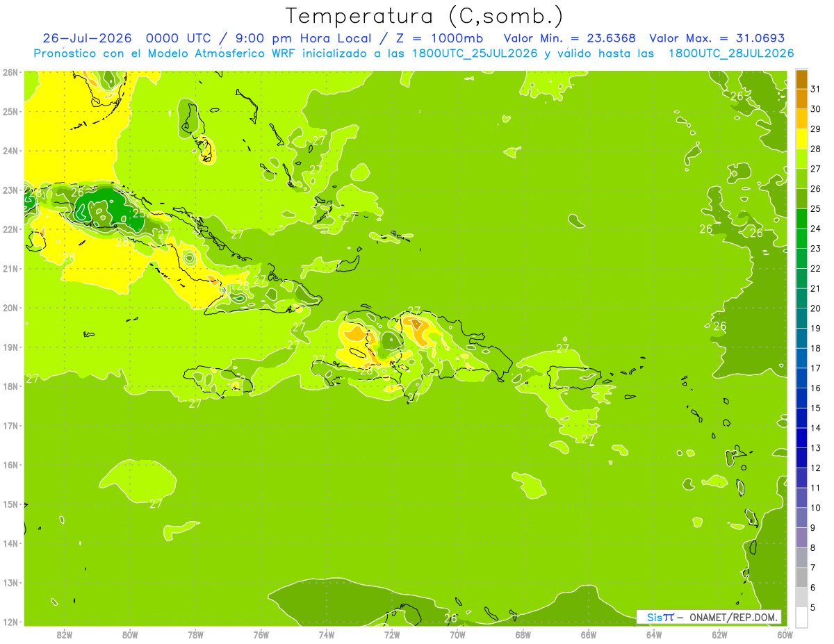The width and height of the screenshot is (834, 644).
Task: Click the Valor Max. = 31.0693 text
Action: coord(717,38)
